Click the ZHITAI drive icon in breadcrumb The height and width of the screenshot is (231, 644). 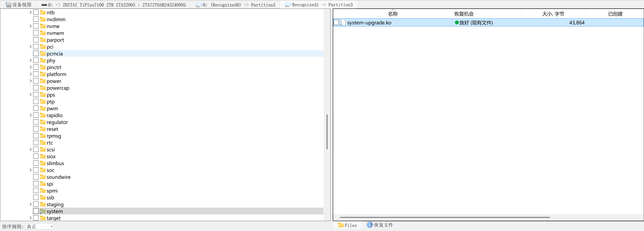click(44, 5)
